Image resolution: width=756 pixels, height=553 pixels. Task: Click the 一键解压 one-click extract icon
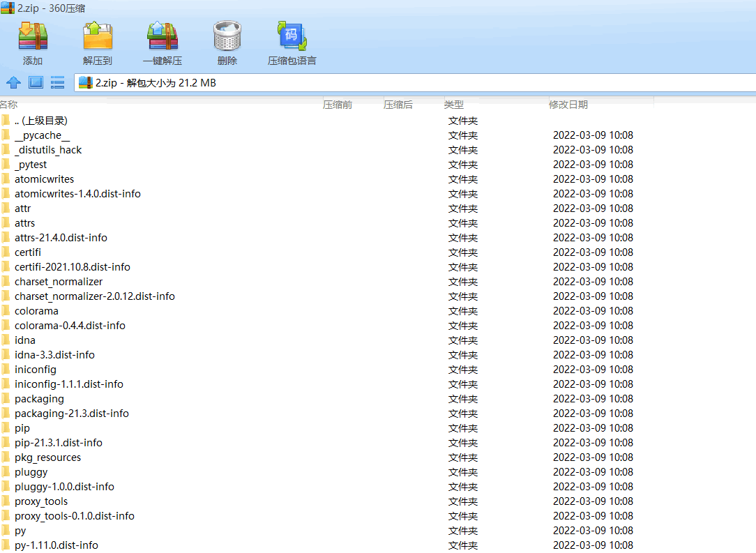coord(162,36)
